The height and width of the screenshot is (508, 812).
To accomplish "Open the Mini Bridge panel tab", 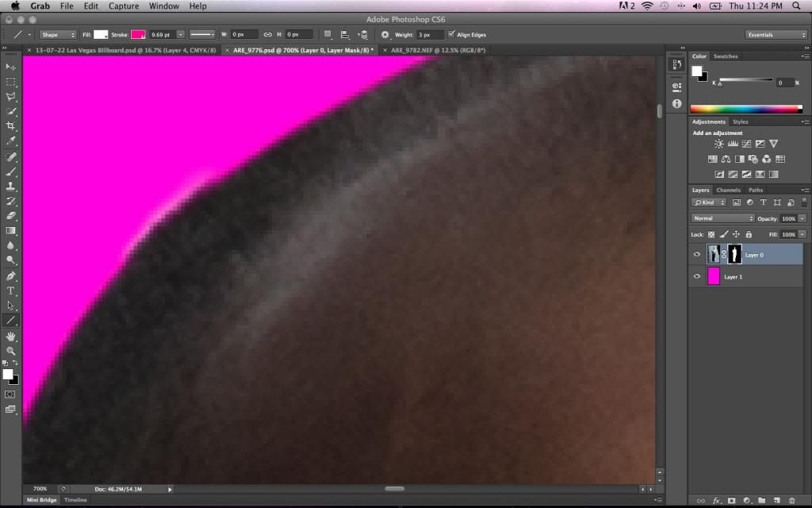I will [41, 500].
